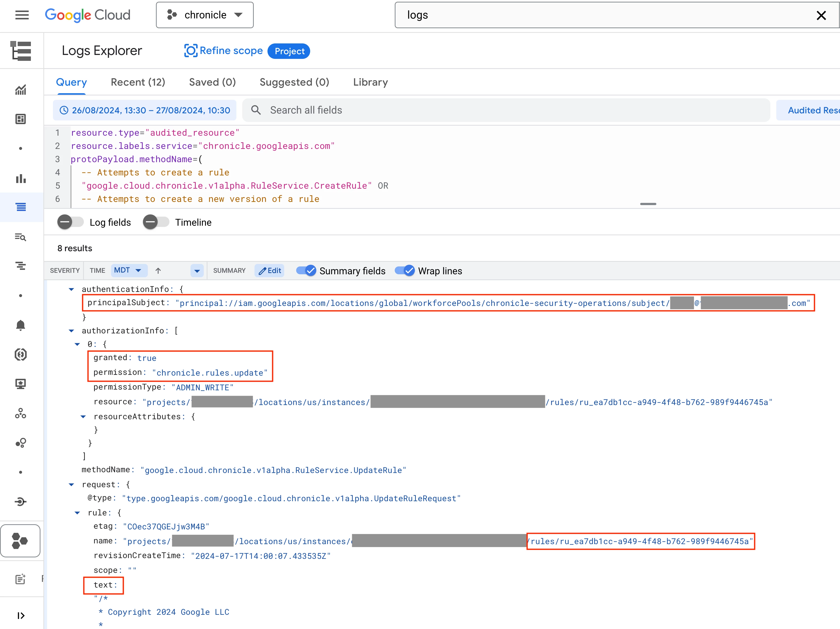This screenshot has height=629, width=840.
Task: Click the Refine scope link
Action: click(231, 51)
